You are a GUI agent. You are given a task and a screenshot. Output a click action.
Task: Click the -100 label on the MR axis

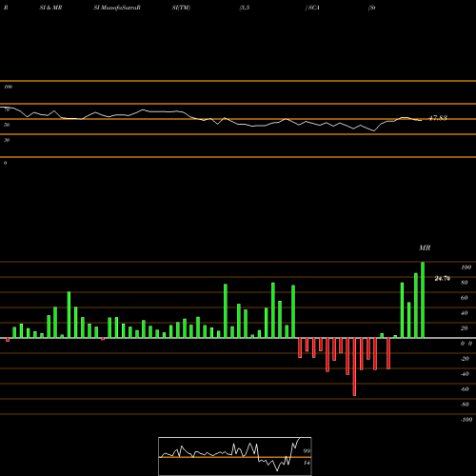coord(466,420)
